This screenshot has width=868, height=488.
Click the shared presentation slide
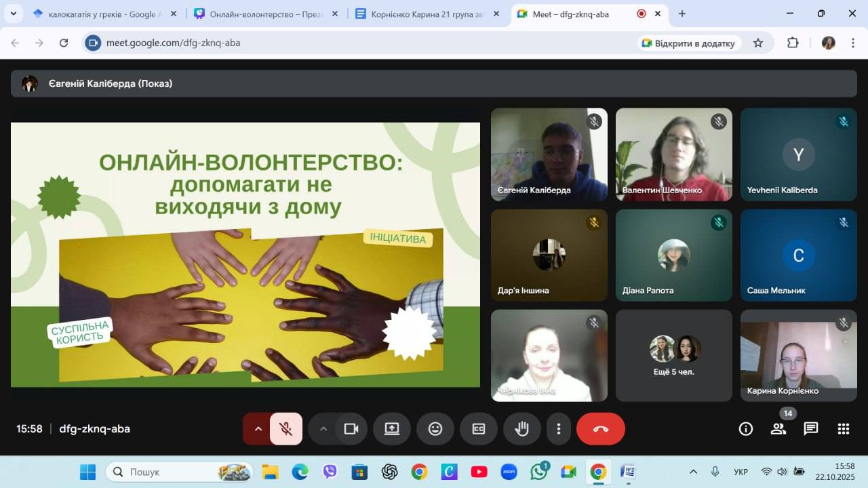[245, 254]
